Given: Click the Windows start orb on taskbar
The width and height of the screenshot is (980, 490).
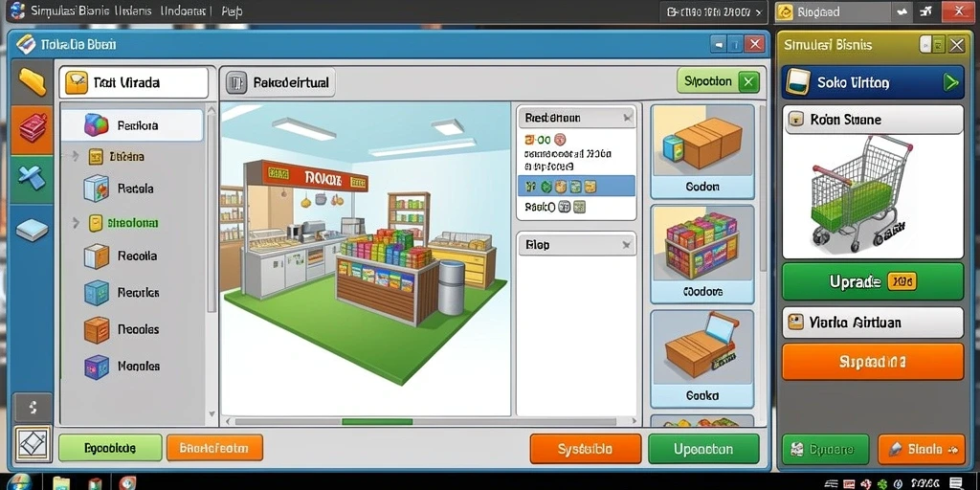Looking at the screenshot, I should [19, 482].
